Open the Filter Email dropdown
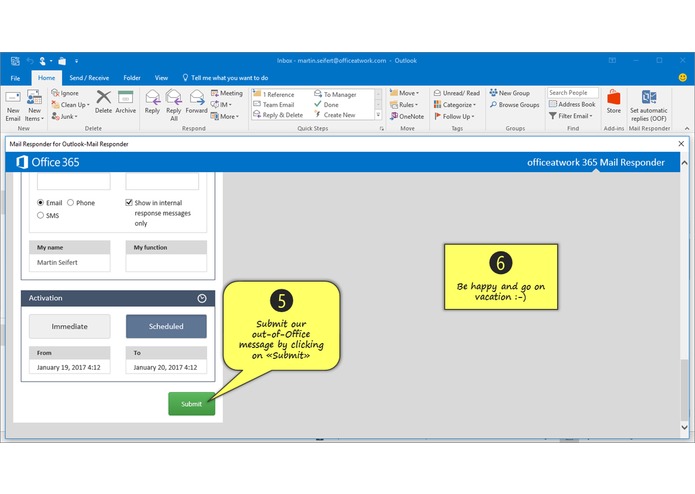Image resolution: width=695 pixels, height=494 pixels. (571, 116)
